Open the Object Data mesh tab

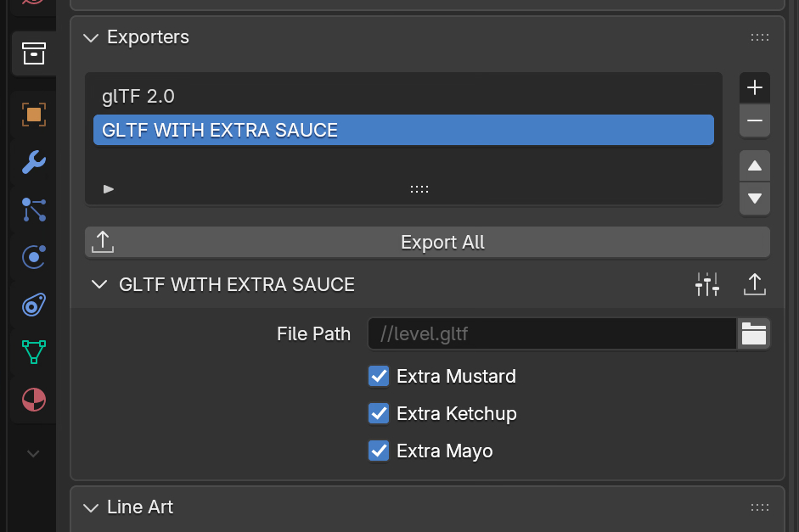[x=33, y=351]
